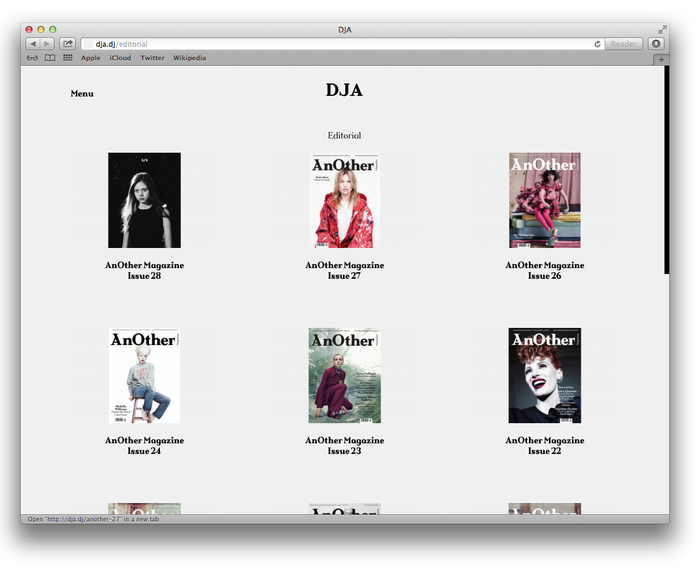The height and width of the screenshot is (567, 700).
Task: Click the address bar URL field
Action: pos(340,44)
